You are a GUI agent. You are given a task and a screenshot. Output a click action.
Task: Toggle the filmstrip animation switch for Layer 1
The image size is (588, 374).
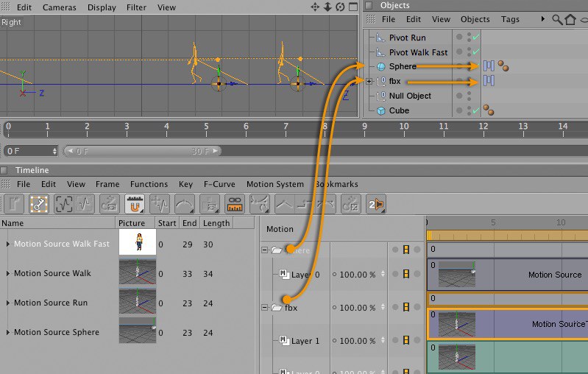[405, 341]
